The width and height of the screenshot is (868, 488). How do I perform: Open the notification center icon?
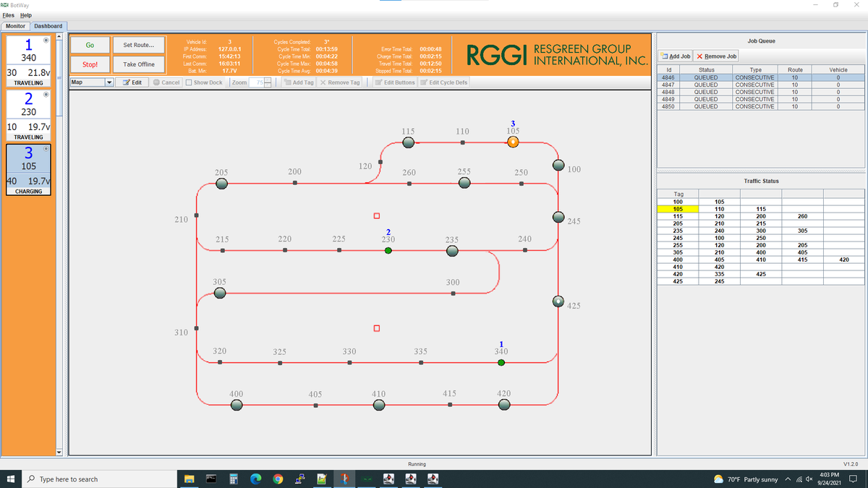click(853, 479)
